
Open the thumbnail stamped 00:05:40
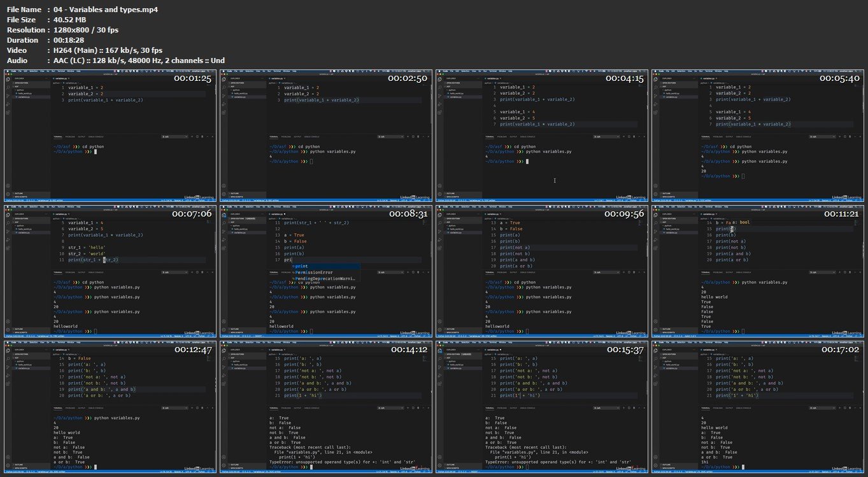[757, 136]
